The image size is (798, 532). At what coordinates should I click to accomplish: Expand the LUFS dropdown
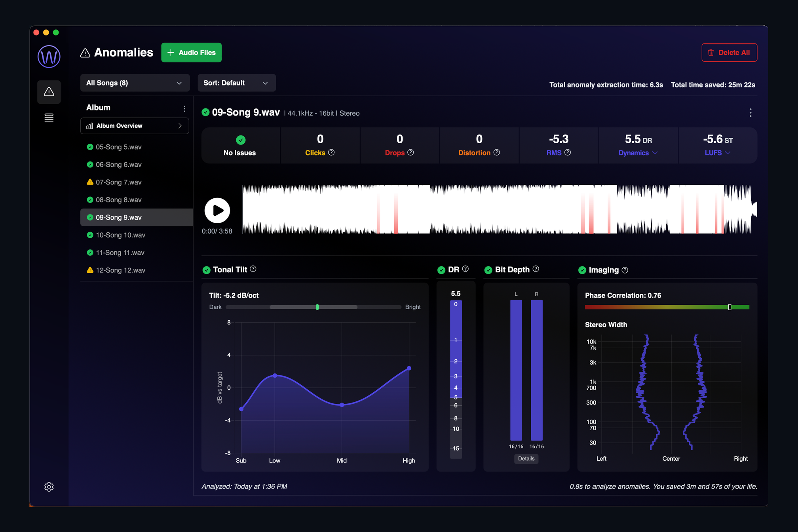click(717, 153)
